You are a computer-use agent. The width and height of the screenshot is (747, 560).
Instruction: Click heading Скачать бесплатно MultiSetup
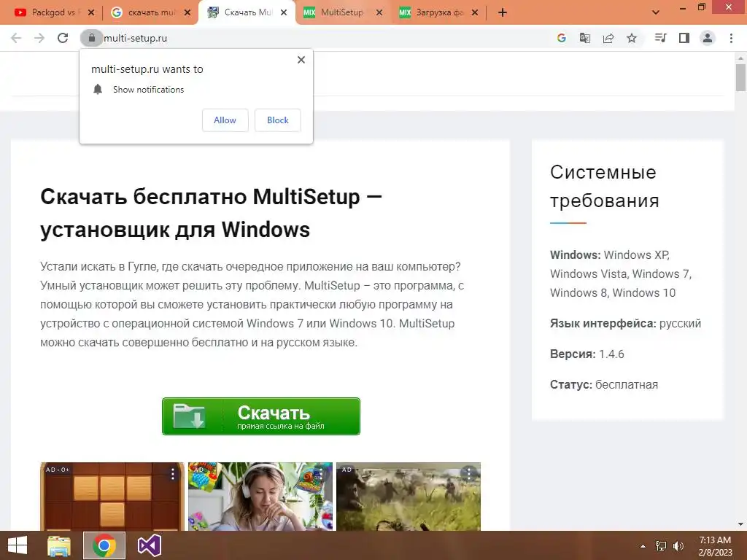pos(211,213)
